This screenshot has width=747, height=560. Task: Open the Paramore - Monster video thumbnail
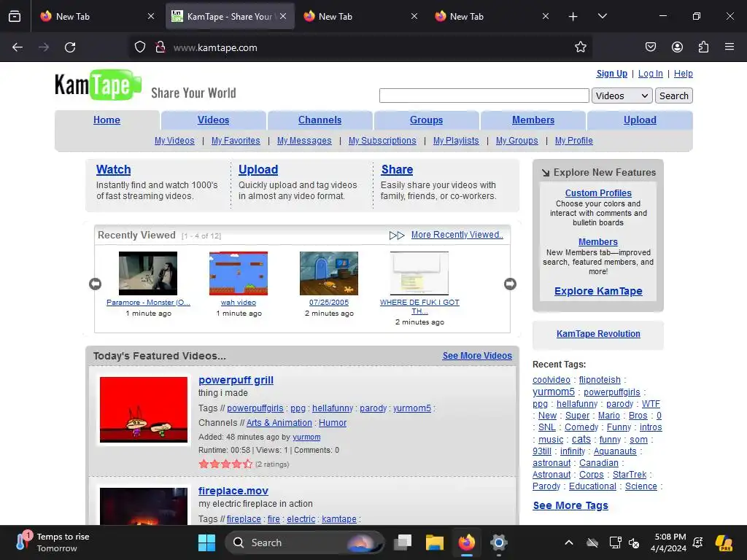pos(148,273)
